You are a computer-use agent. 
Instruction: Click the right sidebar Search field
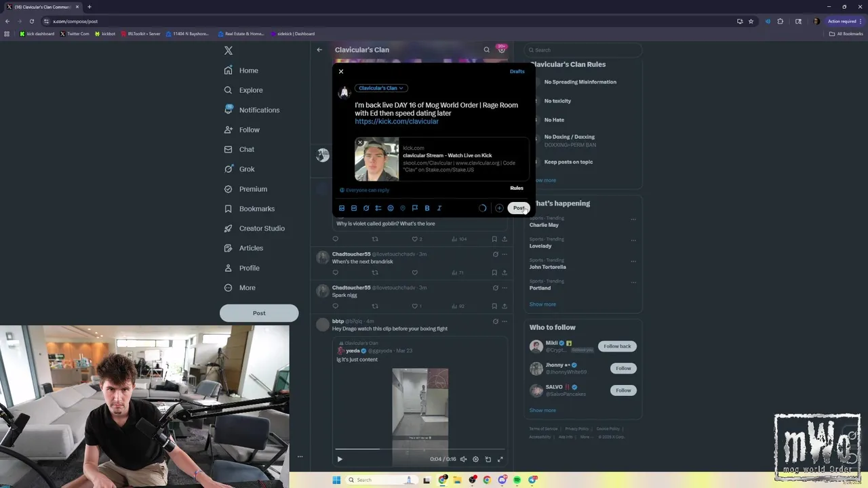[583, 50]
